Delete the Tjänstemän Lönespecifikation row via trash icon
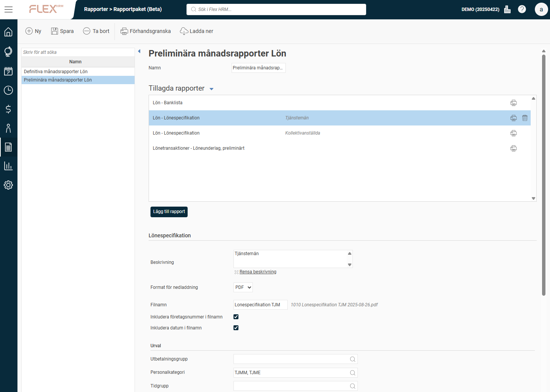 point(525,118)
